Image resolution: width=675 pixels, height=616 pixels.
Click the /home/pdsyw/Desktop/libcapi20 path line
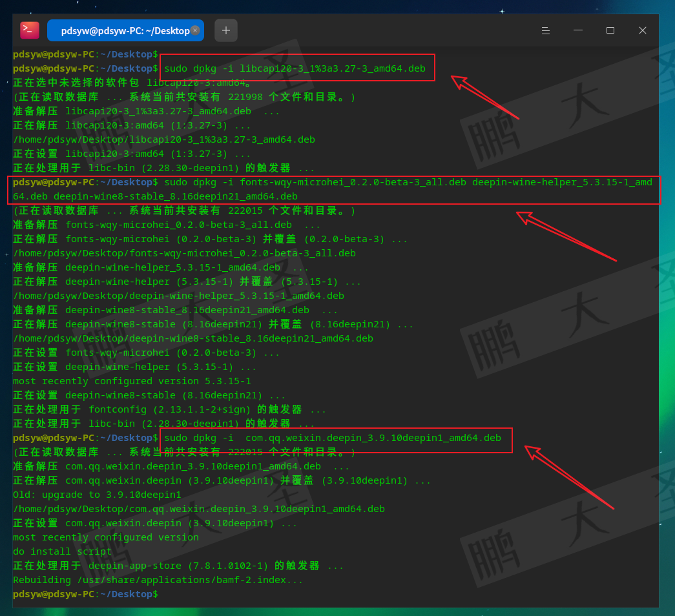click(164, 139)
